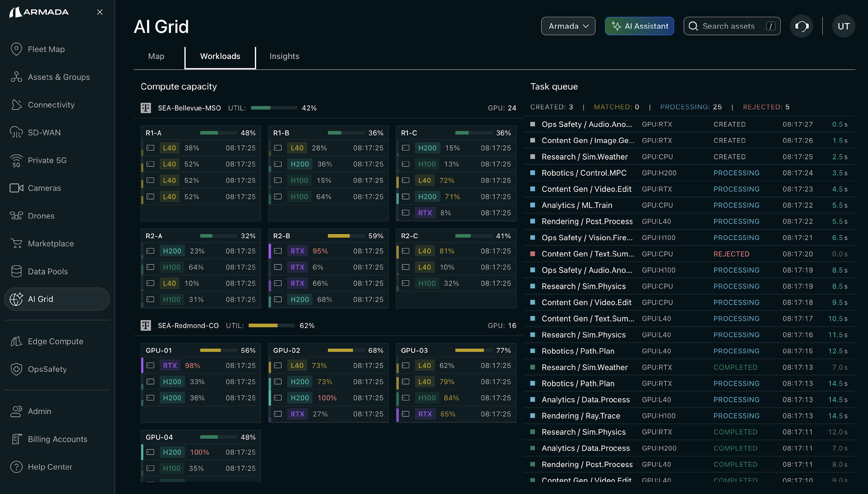Open the Armada organization dropdown
This screenshot has height=494, width=868.
[x=568, y=26]
